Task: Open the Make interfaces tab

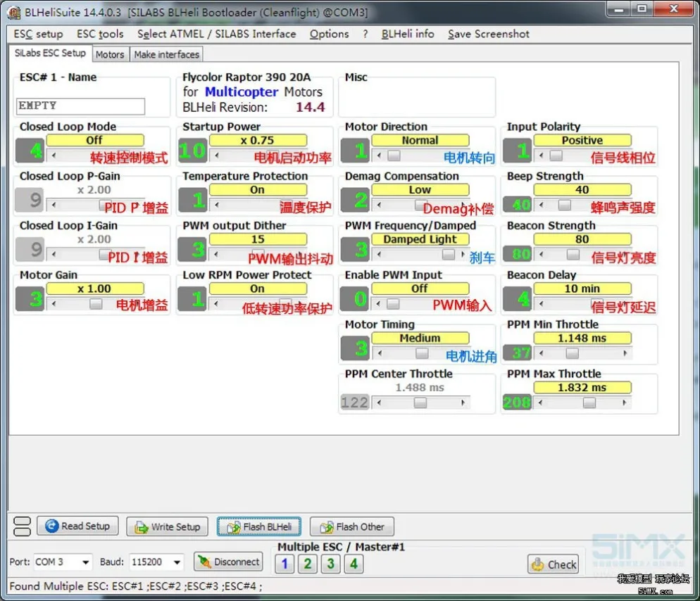Action: 167,54
